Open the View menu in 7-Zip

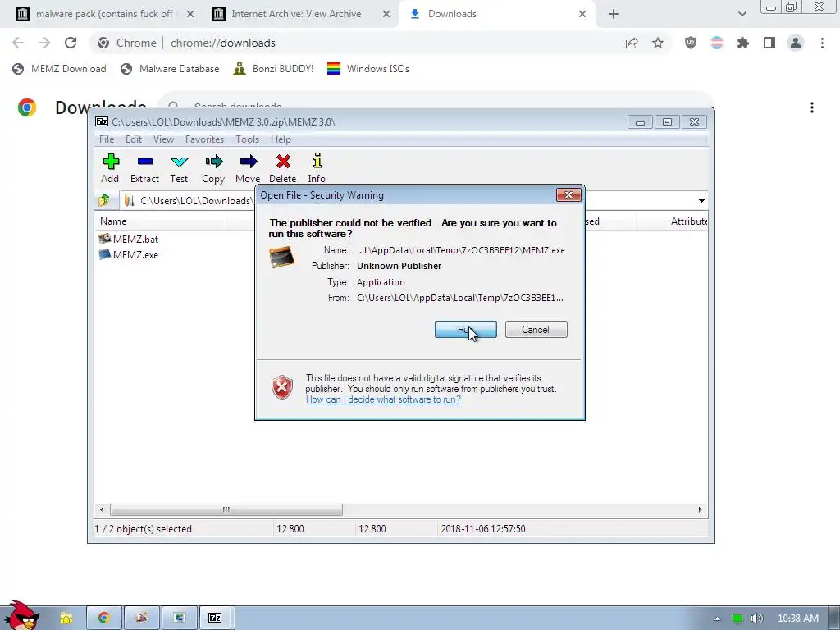[x=163, y=139]
